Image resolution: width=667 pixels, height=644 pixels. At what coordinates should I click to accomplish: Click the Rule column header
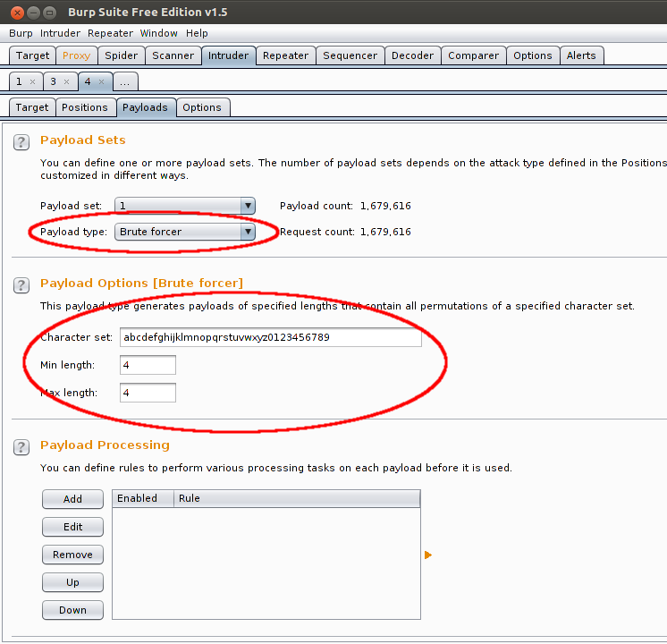[297, 498]
